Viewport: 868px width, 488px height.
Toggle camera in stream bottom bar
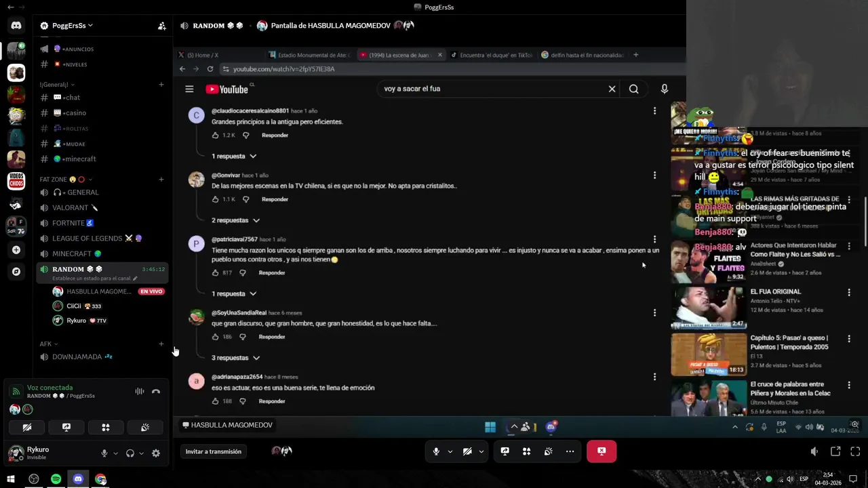pos(467,451)
